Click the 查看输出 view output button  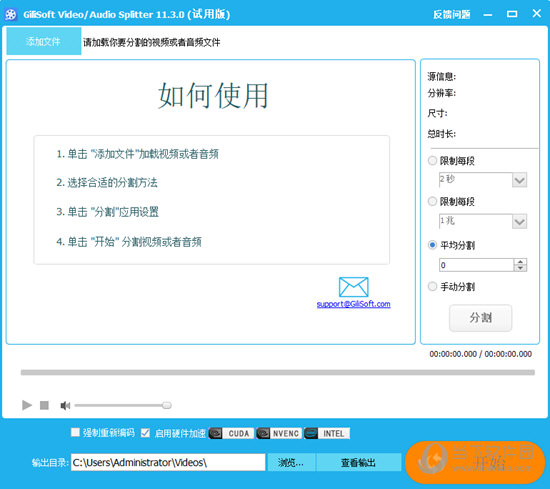coord(358,462)
